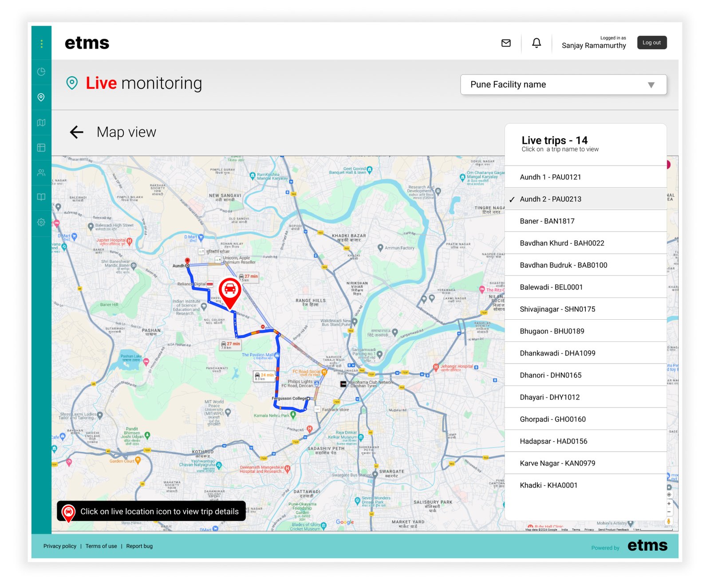Select checked trip Aundh 2 - PAU0213
This screenshot has width=710, height=588.
[550, 199]
